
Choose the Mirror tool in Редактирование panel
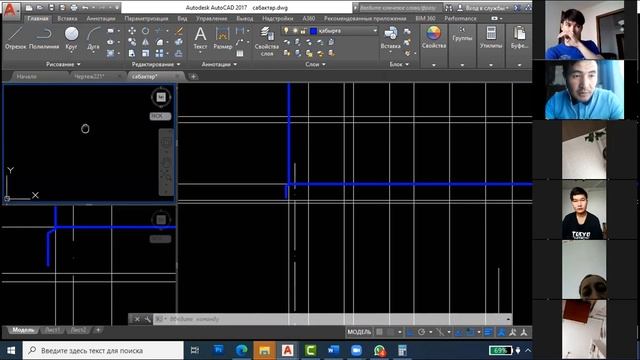click(145, 42)
